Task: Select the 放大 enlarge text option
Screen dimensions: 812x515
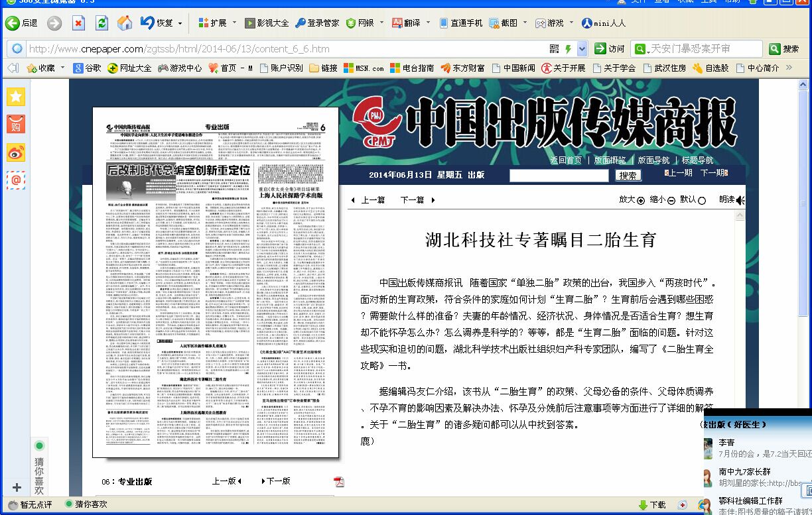Action: tap(632, 200)
